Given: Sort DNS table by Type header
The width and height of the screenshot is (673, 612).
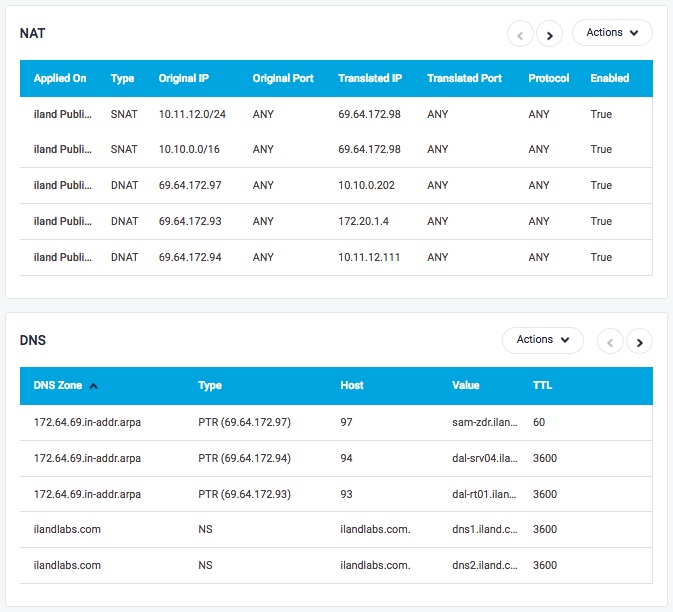Looking at the screenshot, I should 210,385.
